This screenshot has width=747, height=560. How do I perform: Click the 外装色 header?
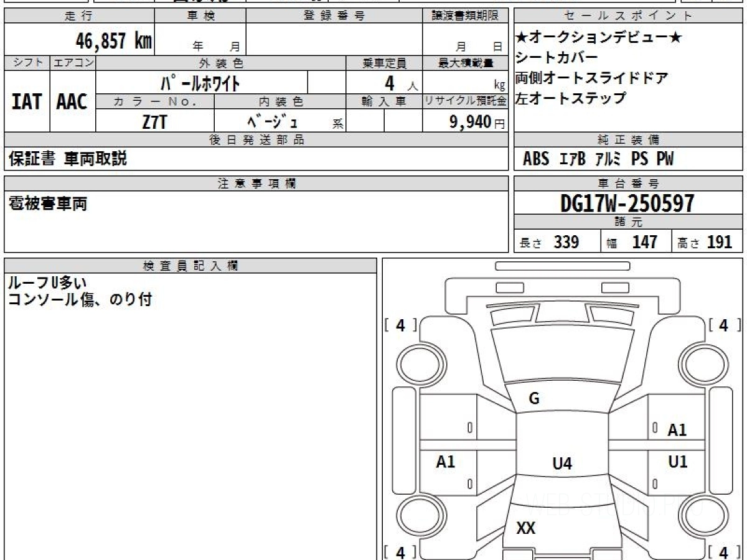tap(221, 63)
